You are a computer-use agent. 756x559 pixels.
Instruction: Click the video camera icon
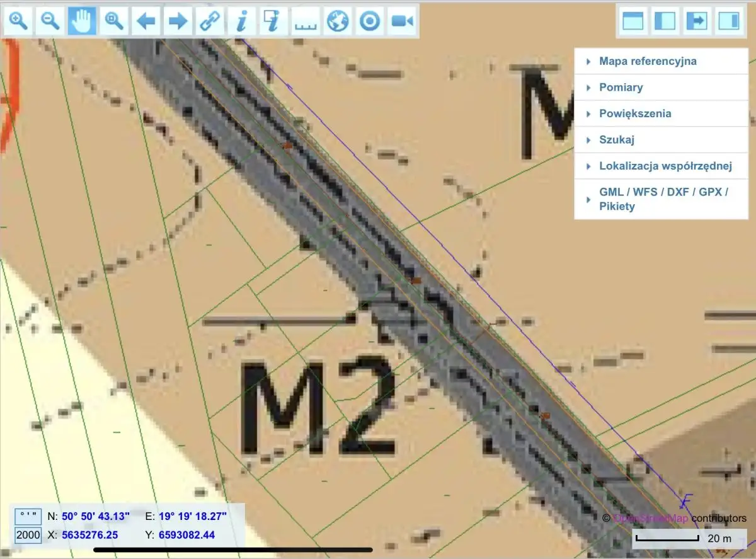point(401,21)
